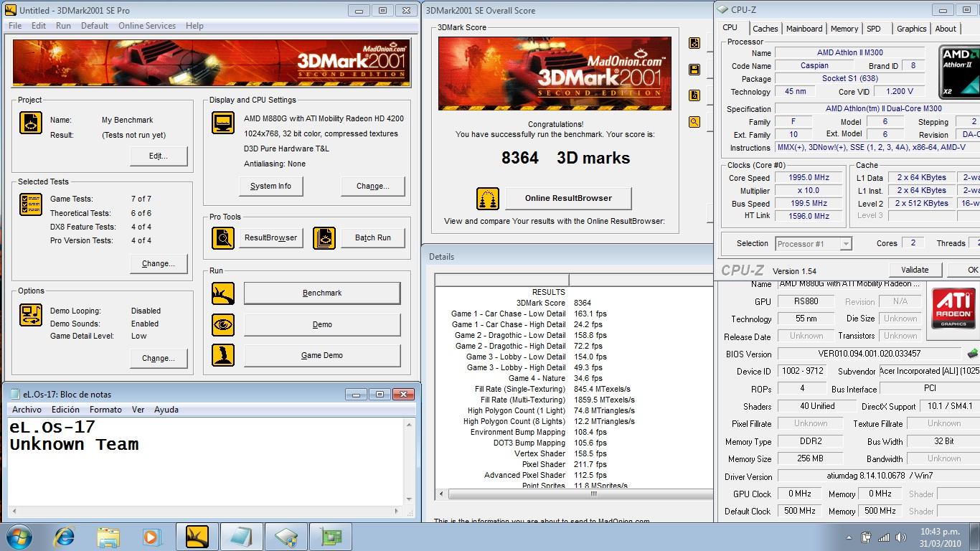Click the Project icon in 3DMark
This screenshot has height=551, width=980.
click(31, 123)
